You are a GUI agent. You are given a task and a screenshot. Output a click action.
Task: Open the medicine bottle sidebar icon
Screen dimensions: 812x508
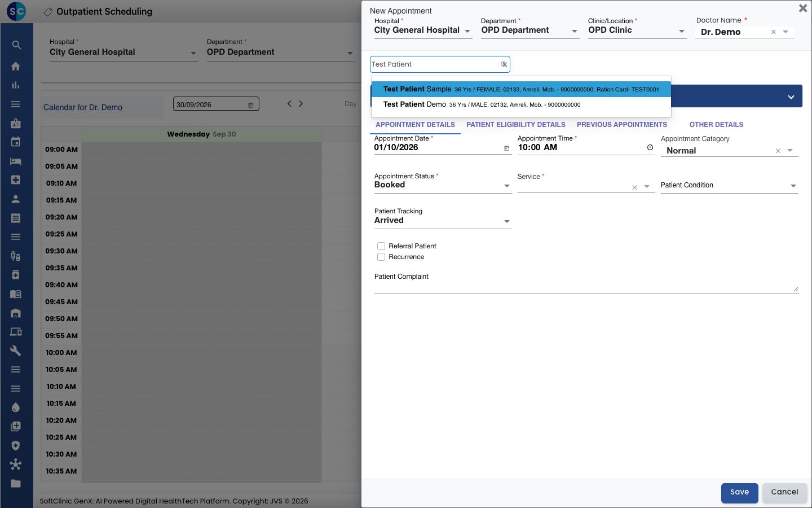[16, 275]
